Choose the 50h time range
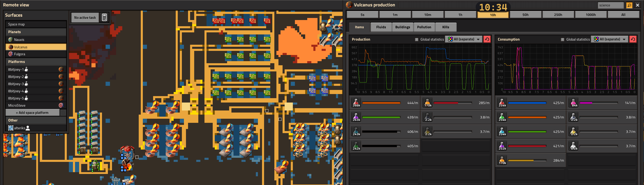 (526, 15)
